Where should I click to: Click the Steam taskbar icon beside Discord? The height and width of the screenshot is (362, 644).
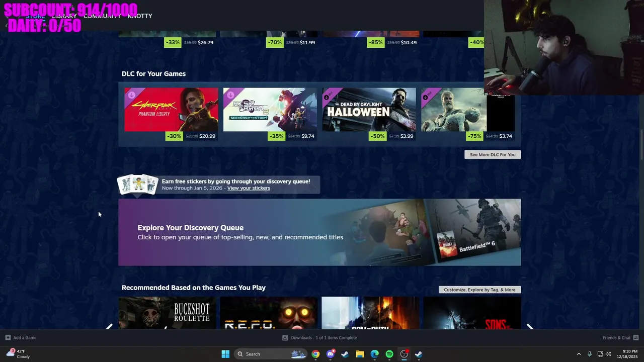click(345, 354)
